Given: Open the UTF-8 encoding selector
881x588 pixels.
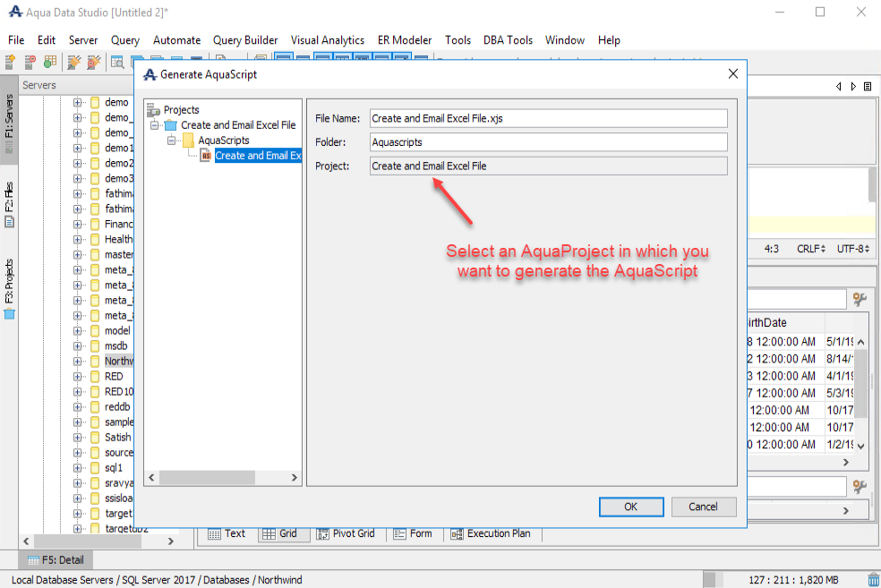Looking at the screenshot, I should pos(853,249).
